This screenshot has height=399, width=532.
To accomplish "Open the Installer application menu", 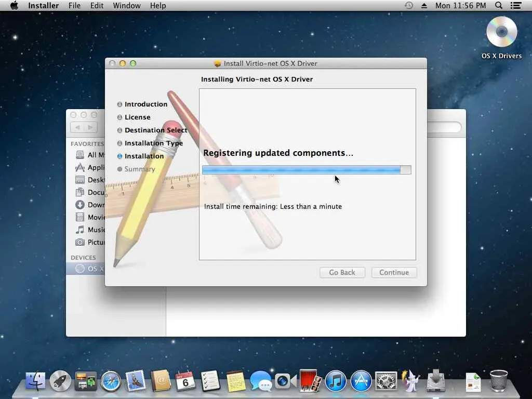I will click(x=44, y=5).
